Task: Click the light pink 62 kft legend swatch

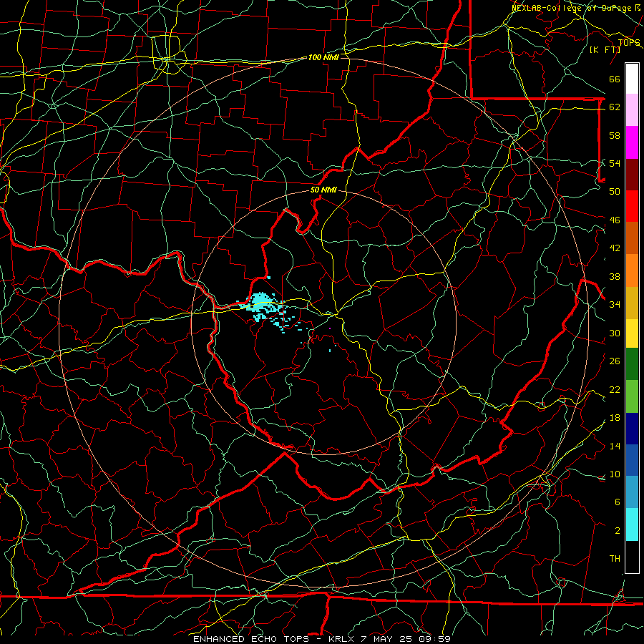Action: click(x=632, y=110)
